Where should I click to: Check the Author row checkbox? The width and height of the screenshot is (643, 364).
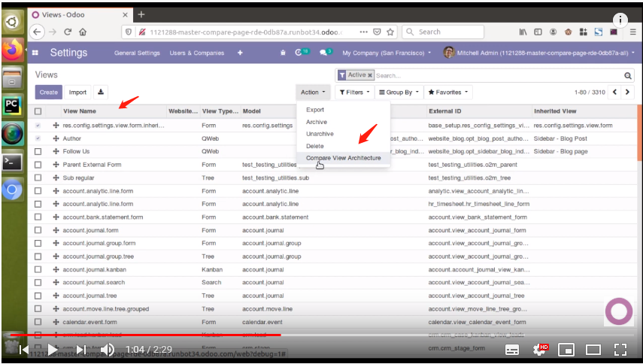pos(38,138)
